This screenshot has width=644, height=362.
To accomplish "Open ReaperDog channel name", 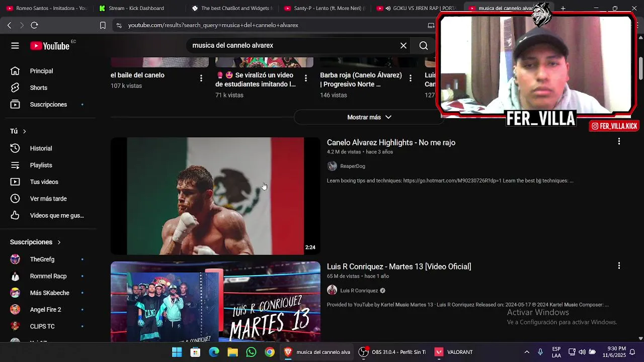I will coord(353,166).
